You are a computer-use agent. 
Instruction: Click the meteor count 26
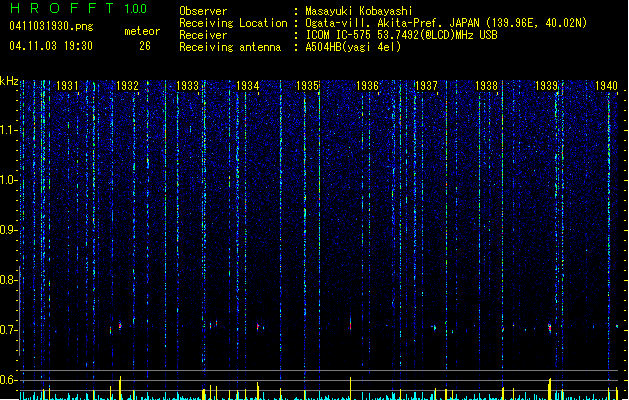click(145, 46)
